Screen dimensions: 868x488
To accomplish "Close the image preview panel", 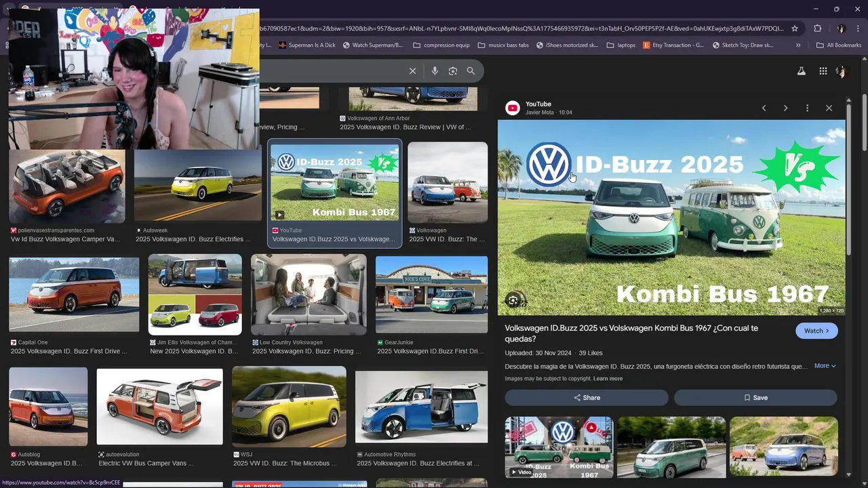I will coord(829,108).
